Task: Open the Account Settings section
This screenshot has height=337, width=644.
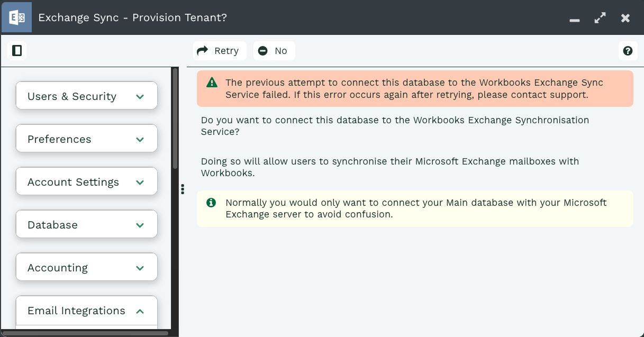Action: click(87, 181)
